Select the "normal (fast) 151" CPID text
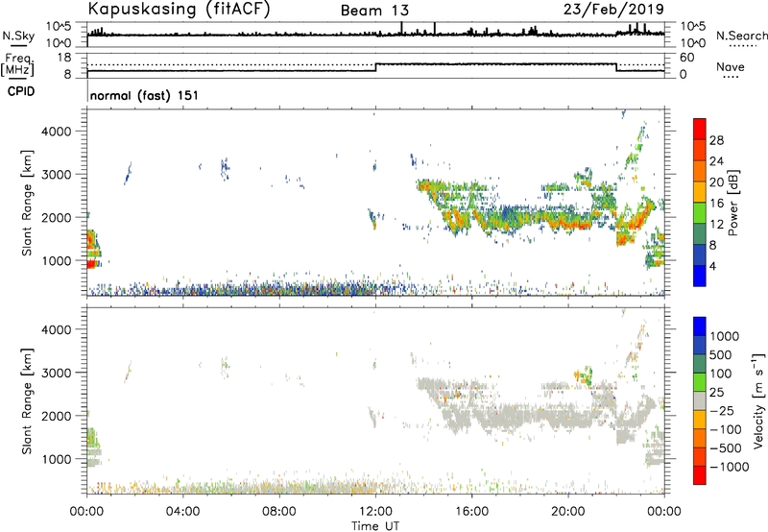Image resolution: width=768 pixels, height=532 pixels. 145,95
